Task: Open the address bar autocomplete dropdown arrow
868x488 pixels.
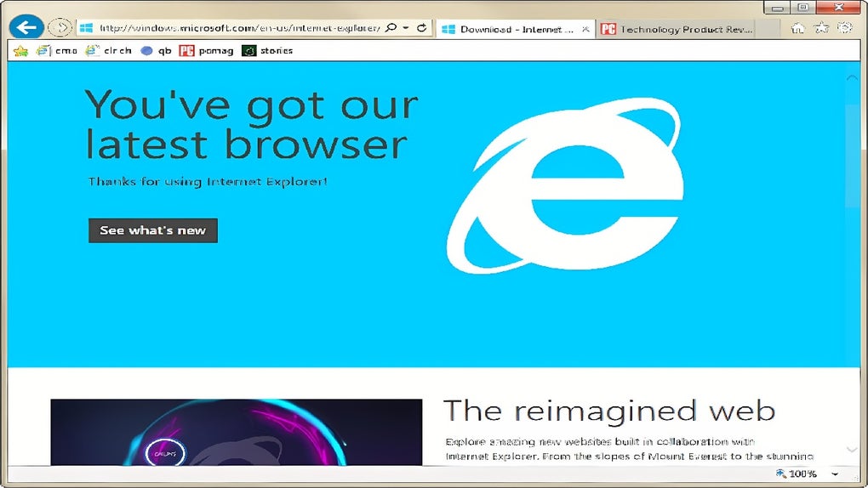Action: coord(406,28)
